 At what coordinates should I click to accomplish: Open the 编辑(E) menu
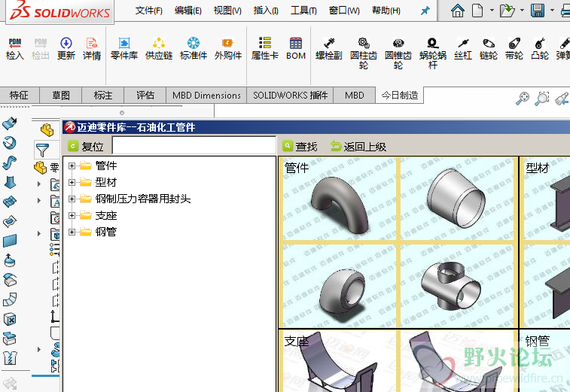coord(188,11)
